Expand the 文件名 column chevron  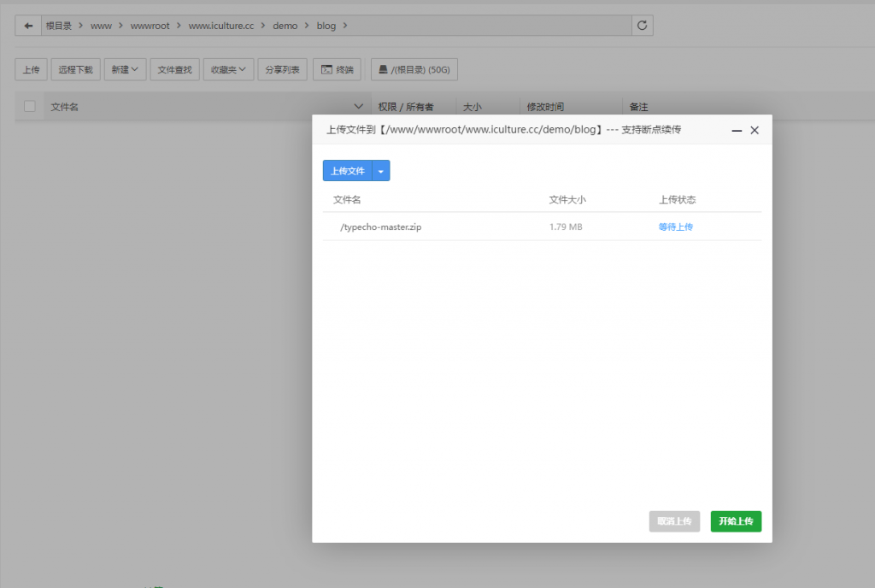click(358, 106)
